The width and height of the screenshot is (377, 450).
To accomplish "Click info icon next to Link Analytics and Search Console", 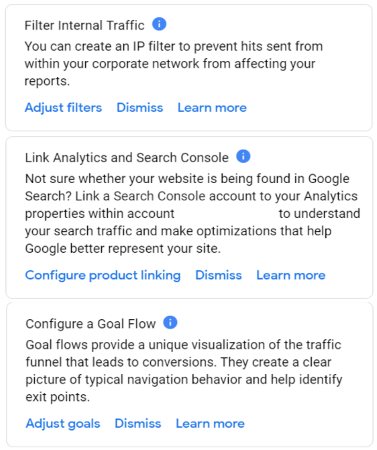I will (x=243, y=156).
